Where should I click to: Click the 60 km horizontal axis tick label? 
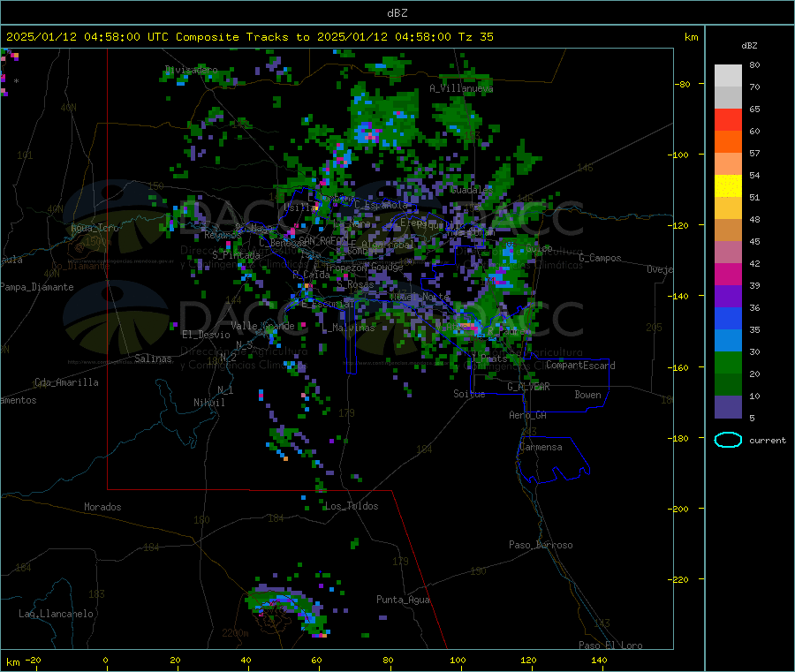click(x=316, y=660)
